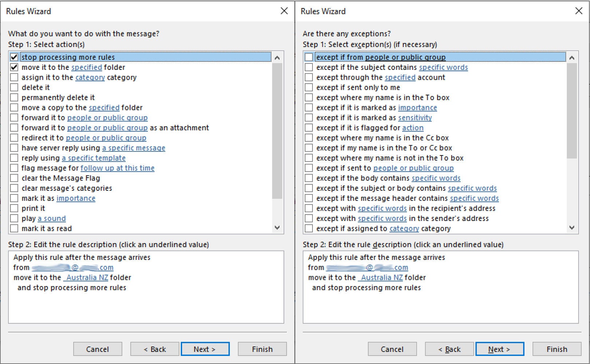The height and width of the screenshot is (364, 590).
Task: Check 'permanently delete it' option
Action: (x=14, y=98)
